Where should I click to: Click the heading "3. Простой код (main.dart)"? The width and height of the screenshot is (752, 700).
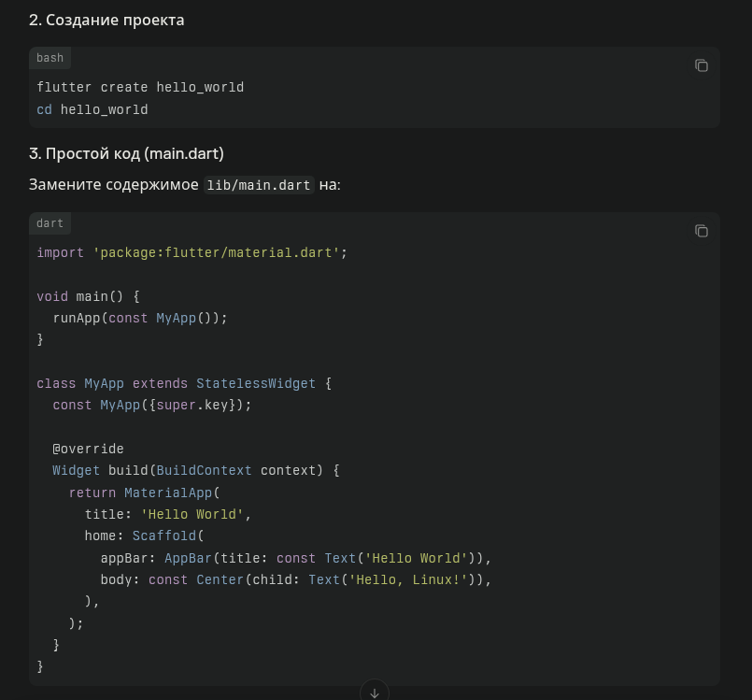coord(126,153)
